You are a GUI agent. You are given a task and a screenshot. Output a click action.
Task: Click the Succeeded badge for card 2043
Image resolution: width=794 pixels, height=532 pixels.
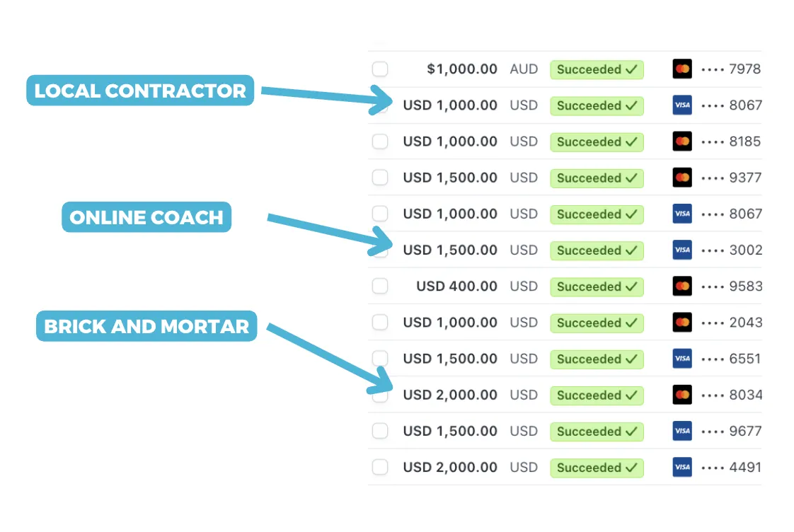[x=597, y=323]
